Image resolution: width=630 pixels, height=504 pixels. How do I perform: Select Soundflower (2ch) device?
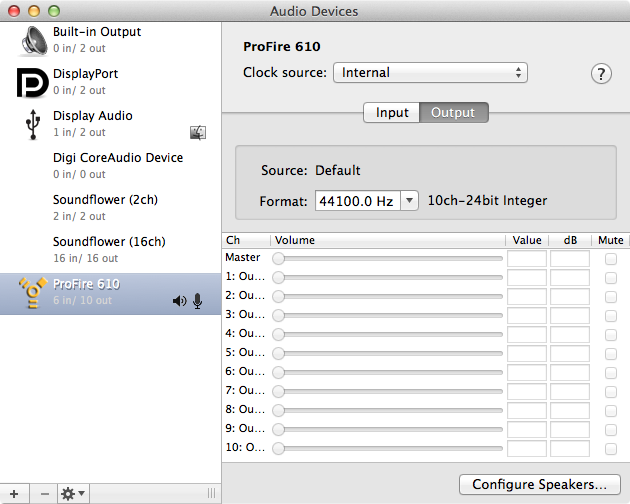click(110, 208)
